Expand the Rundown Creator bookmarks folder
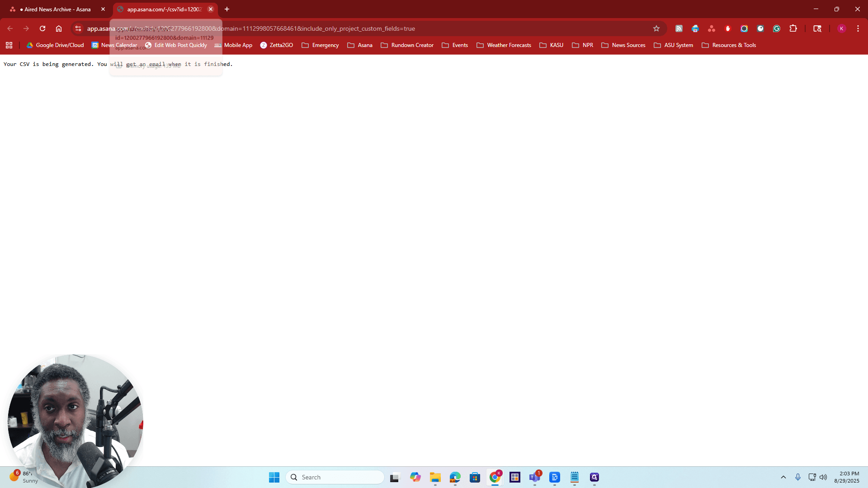 (x=407, y=45)
